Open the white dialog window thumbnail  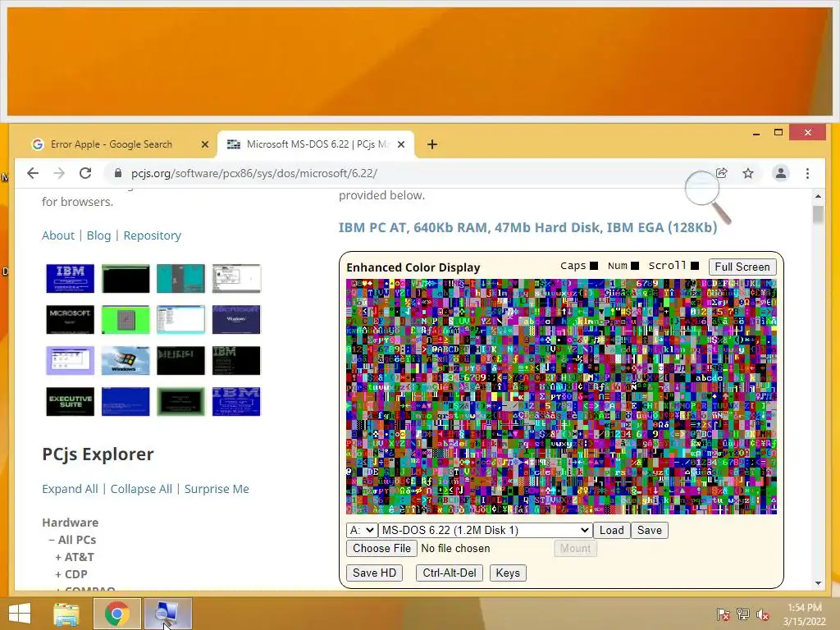click(236, 279)
